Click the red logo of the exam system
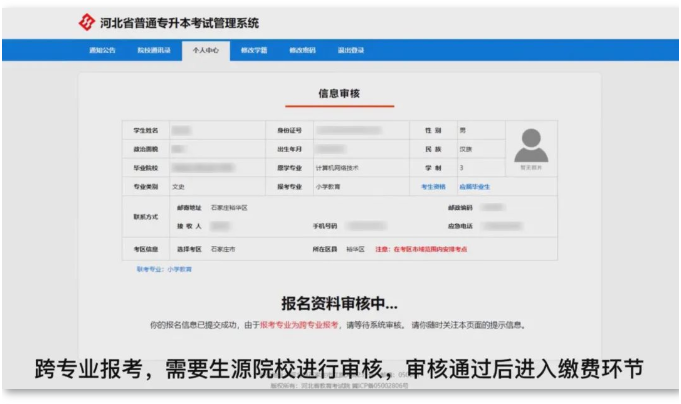 click(x=86, y=22)
